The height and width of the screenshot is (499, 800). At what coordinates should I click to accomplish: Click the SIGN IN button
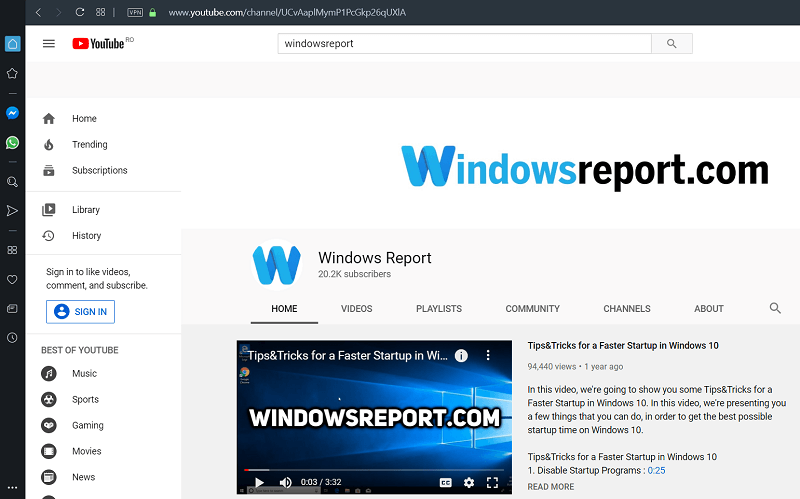(x=80, y=312)
